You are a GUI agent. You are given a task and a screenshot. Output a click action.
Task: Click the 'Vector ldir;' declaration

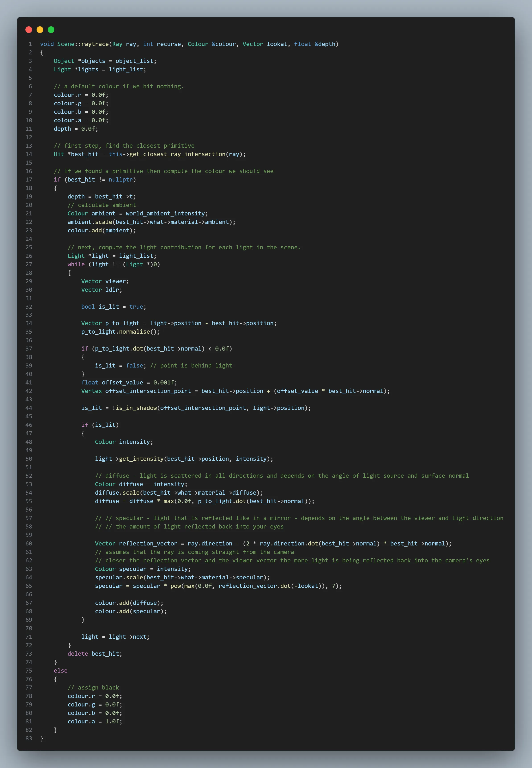pos(102,290)
